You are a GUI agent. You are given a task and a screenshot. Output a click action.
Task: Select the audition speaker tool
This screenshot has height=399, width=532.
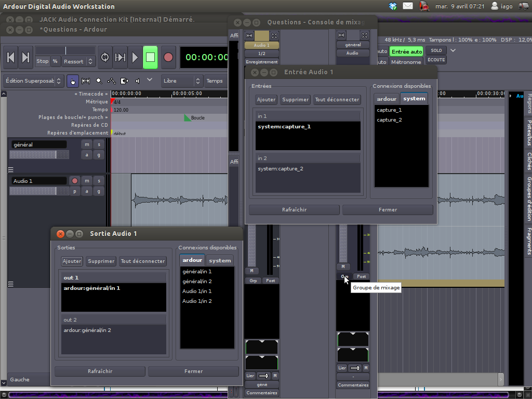click(x=137, y=81)
